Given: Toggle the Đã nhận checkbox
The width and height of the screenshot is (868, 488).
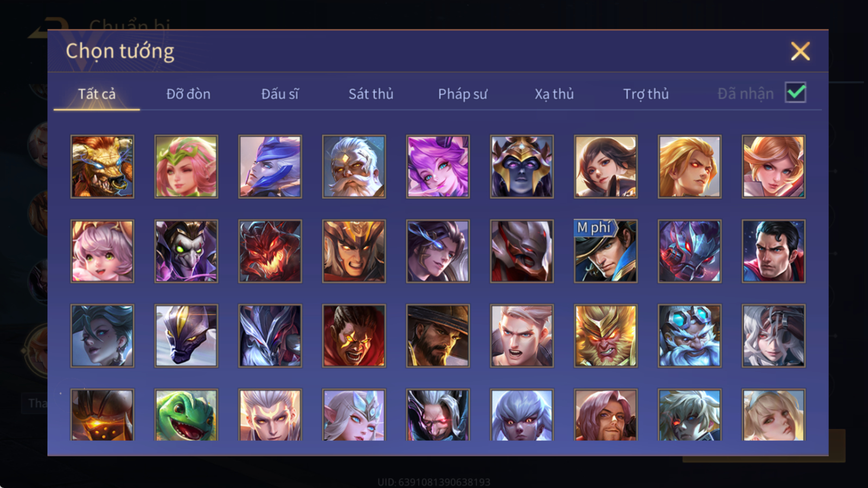Looking at the screenshot, I should coord(795,93).
